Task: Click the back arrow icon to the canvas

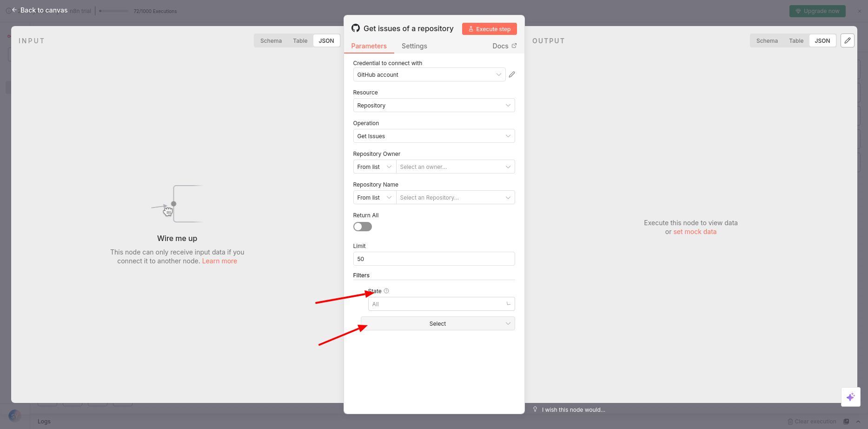Action: [x=14, y=10]
